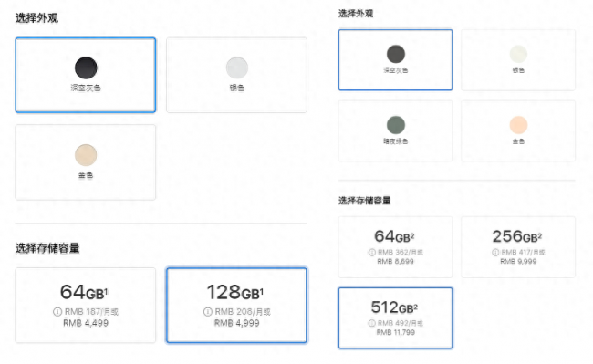
Task: Pick the 暗夜绿色 finish option
Action: (x=395, y=130)
